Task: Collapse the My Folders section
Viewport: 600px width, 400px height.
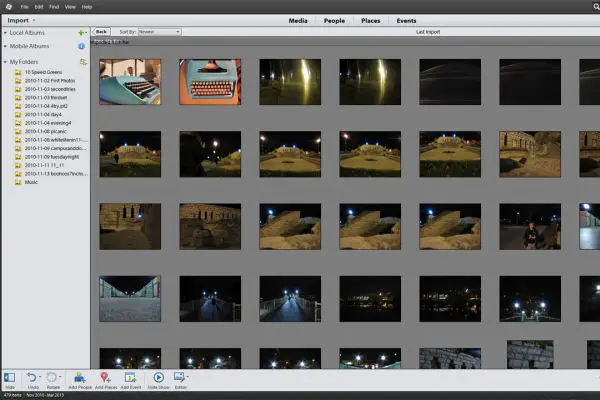Action: [5, 62]
